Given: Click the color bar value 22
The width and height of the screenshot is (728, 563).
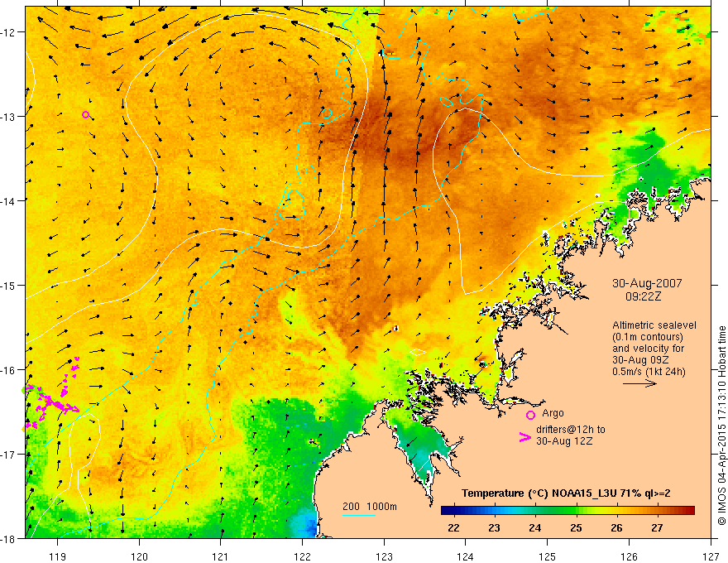Looking at the screenshot, I should (x=453, y=527).
